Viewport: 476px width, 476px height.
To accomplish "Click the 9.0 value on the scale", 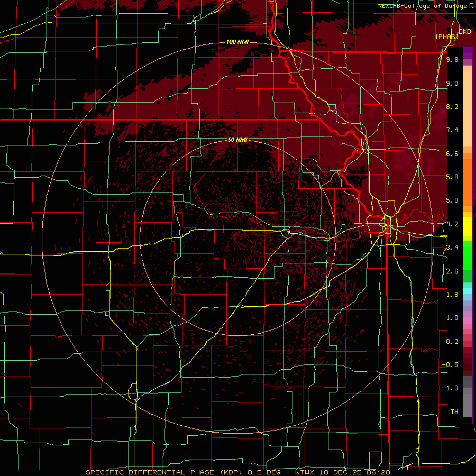I will pyautogui.click(x=452, y=83).
